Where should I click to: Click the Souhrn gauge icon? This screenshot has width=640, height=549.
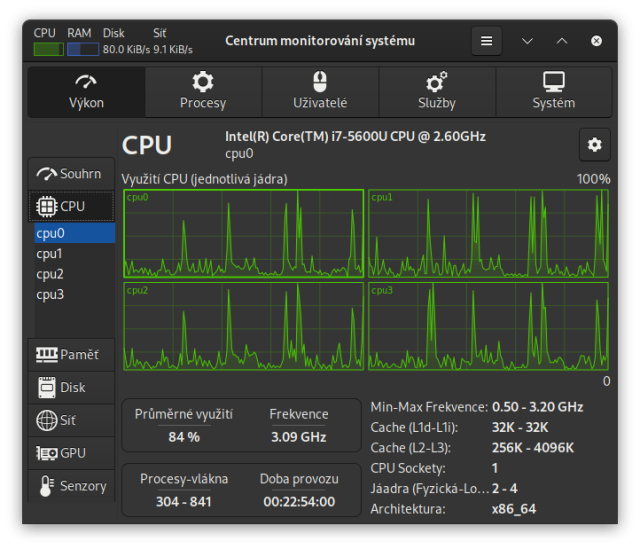point(47,174)
